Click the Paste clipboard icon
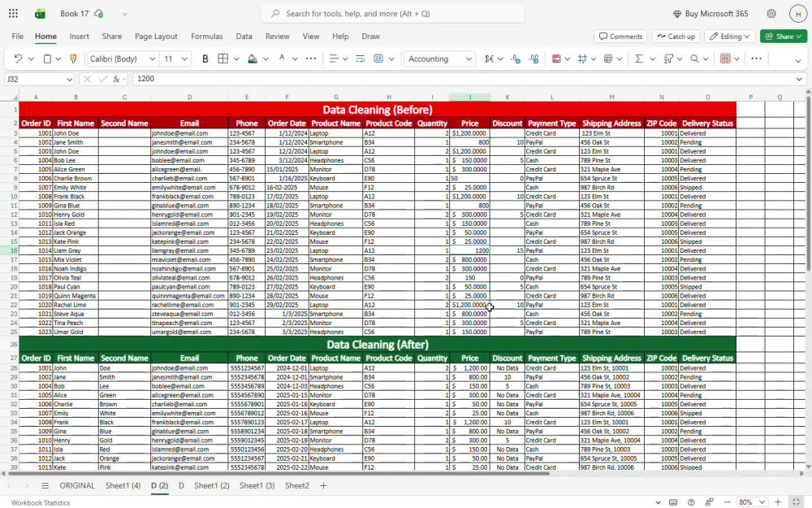 (47, 59)
